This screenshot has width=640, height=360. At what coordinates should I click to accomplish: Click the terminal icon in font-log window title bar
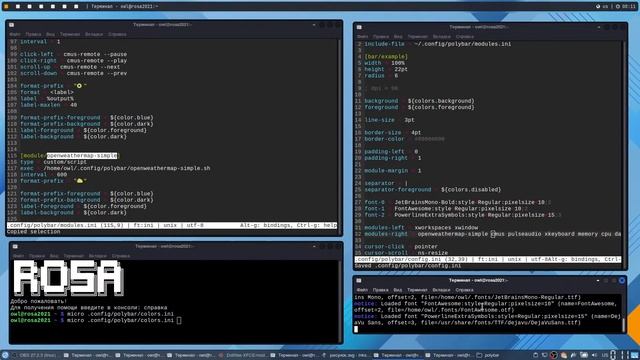click(x=359, y=280)
